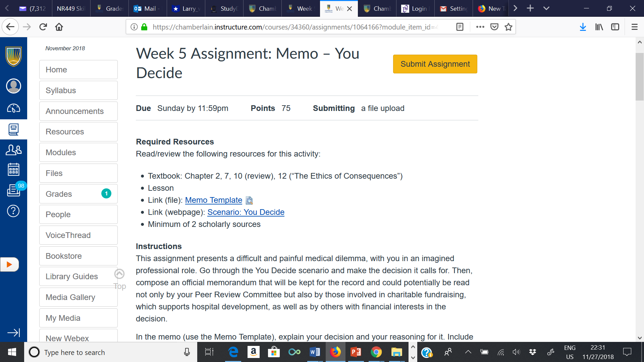Open the Canvas Dashboard speedometer icon

[13, 109]
